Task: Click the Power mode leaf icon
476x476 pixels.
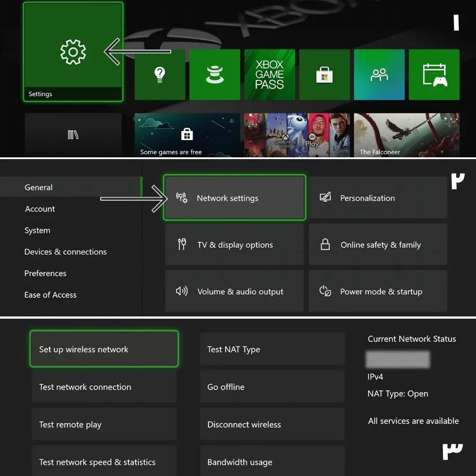Action: (325, 291)
